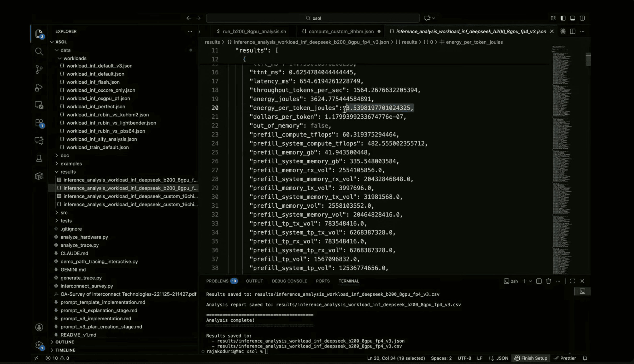634x364 pixels.
Task: Open Run and Debug view
Action: pyautogui.click(x=39, y=88)
